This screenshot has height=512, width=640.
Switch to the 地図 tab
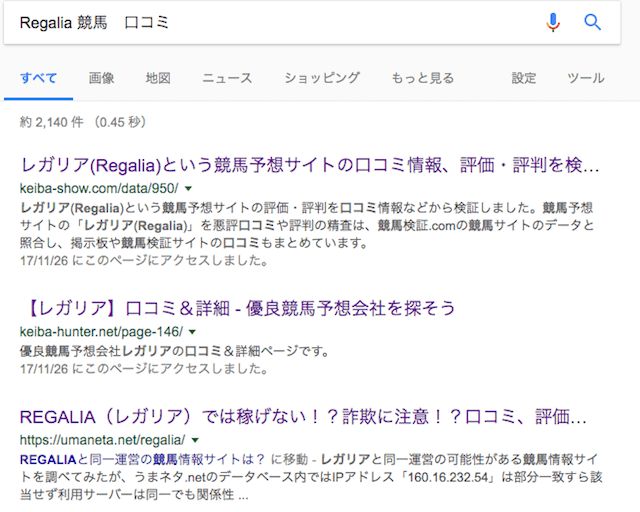click(x=158, y=78)
